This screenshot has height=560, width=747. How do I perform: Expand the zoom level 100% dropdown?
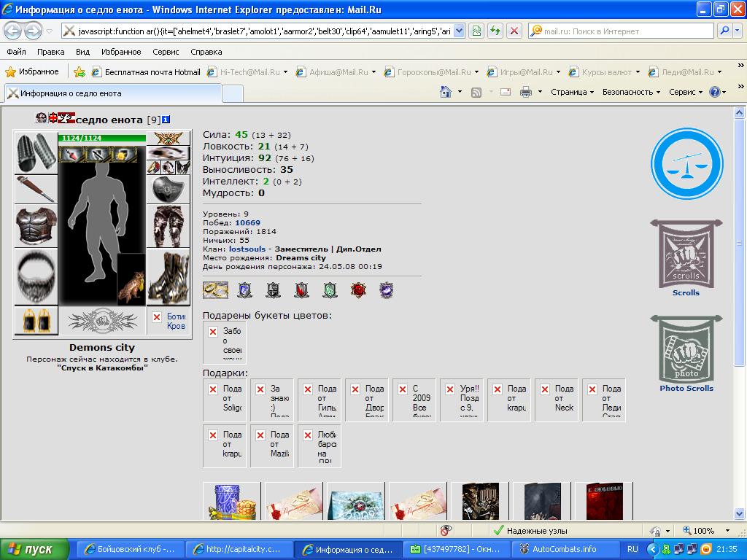(x=727, y=531)
